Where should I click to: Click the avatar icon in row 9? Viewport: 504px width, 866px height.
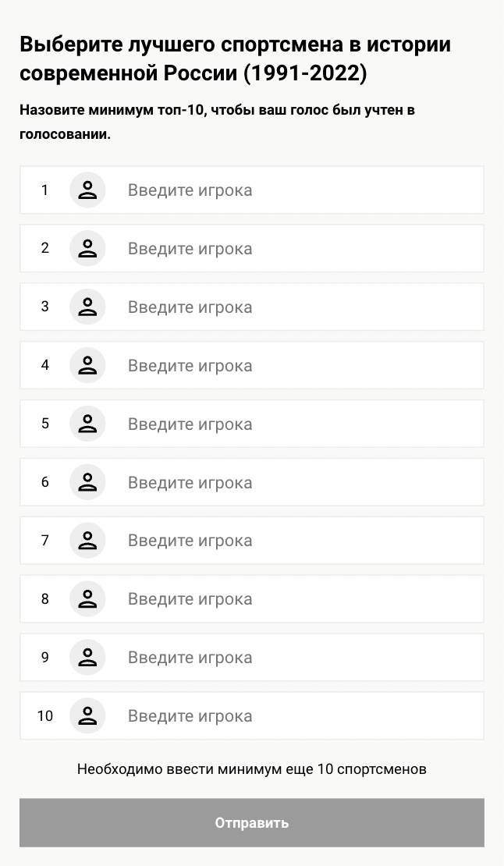click(x=87, y=658)
